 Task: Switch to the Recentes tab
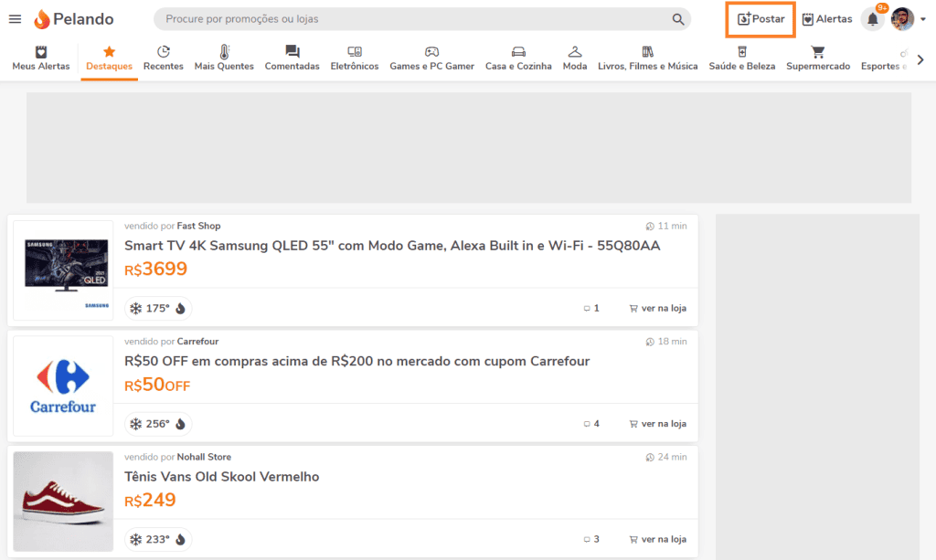(x=163, y=58)
